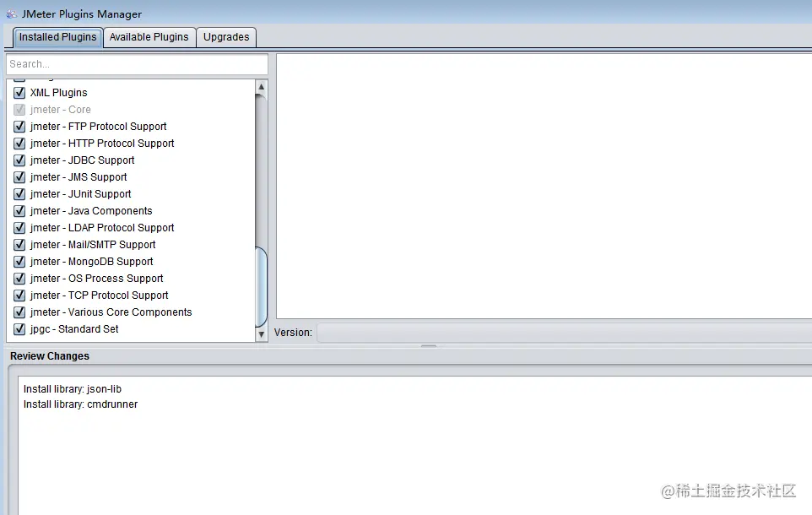Select 'jmeter - FTP Protocol Support' entry
The image size is (812, 515).
point(99,127)
